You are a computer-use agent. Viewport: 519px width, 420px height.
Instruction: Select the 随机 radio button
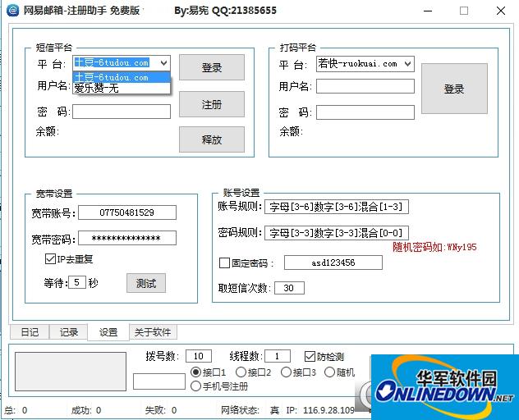point(329,372)
